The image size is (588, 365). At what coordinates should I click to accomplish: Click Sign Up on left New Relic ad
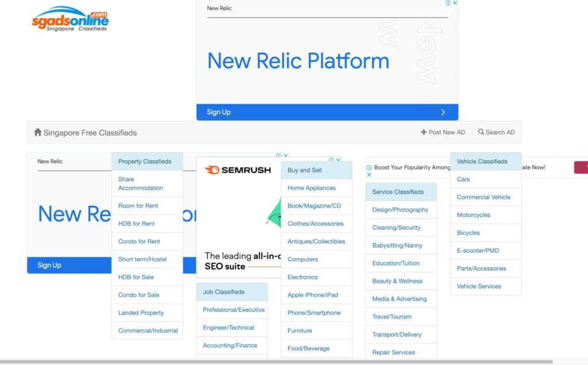(49, 265)
